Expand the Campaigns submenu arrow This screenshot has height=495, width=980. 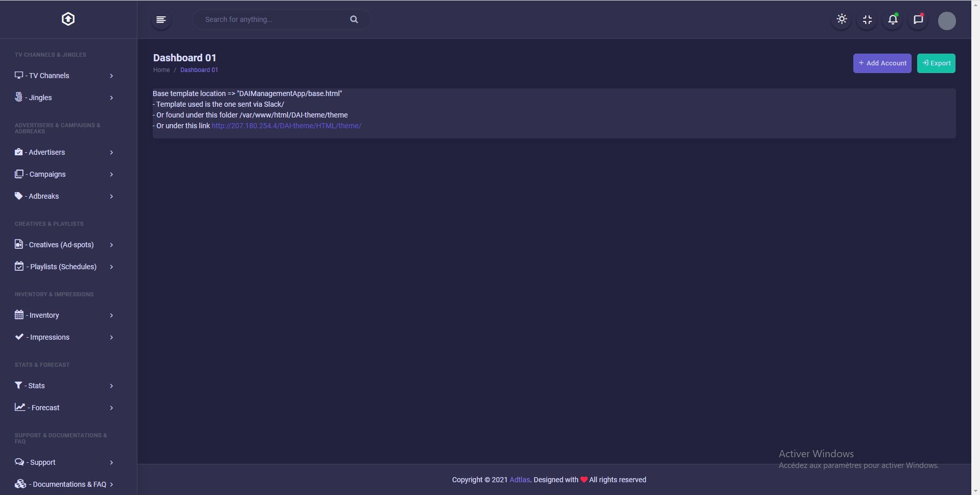[x=111, y=175]
